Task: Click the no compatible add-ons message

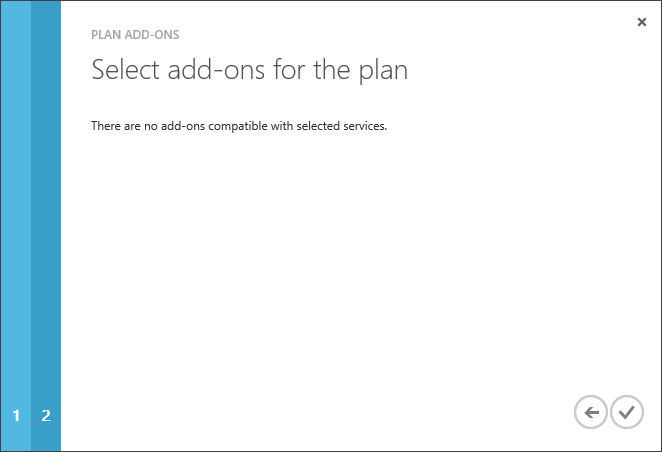Action: coord(238,127)
